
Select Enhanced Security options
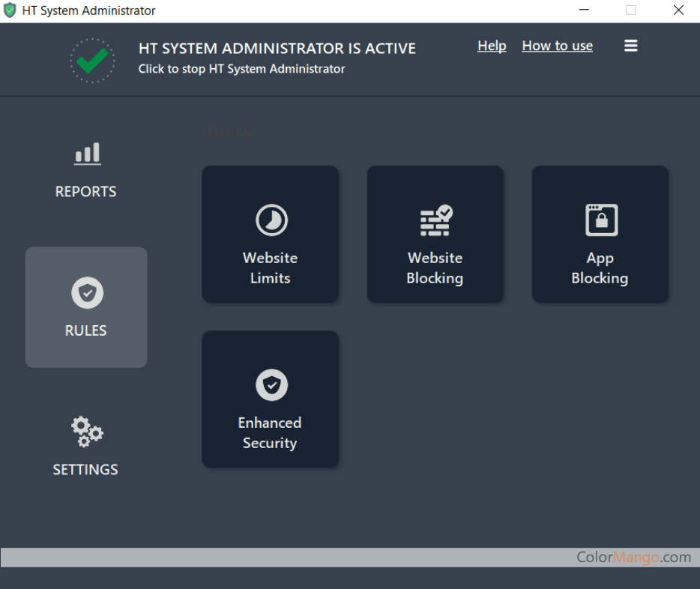[x=270, y=399]
